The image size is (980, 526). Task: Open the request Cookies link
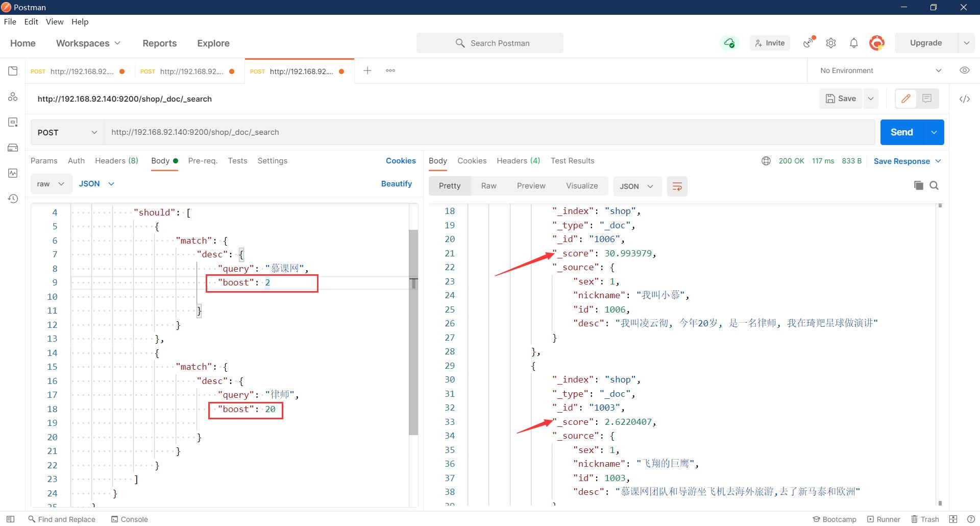point(401,161)
